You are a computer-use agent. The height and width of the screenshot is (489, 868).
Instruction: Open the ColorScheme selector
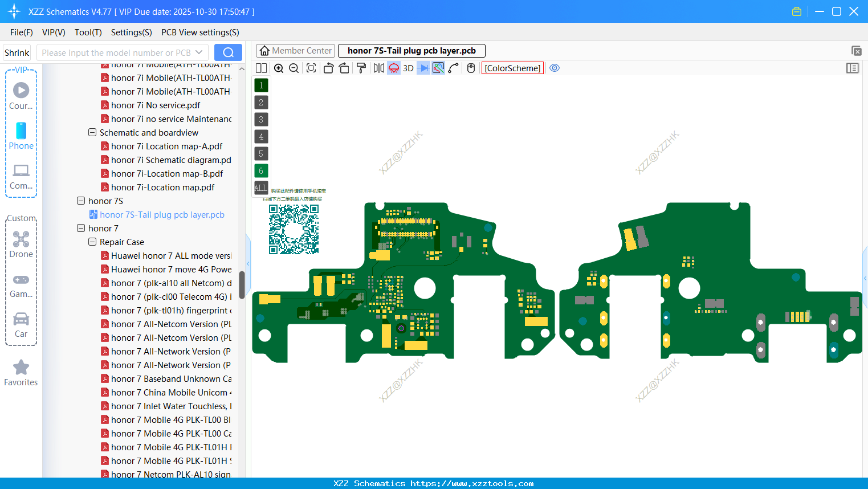click(x=513, y=68)
